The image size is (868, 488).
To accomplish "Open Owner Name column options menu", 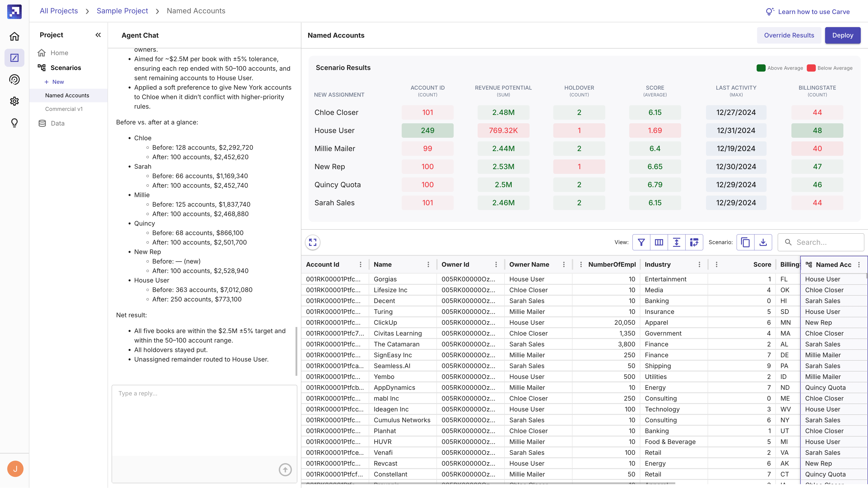I will pos(564,264).
